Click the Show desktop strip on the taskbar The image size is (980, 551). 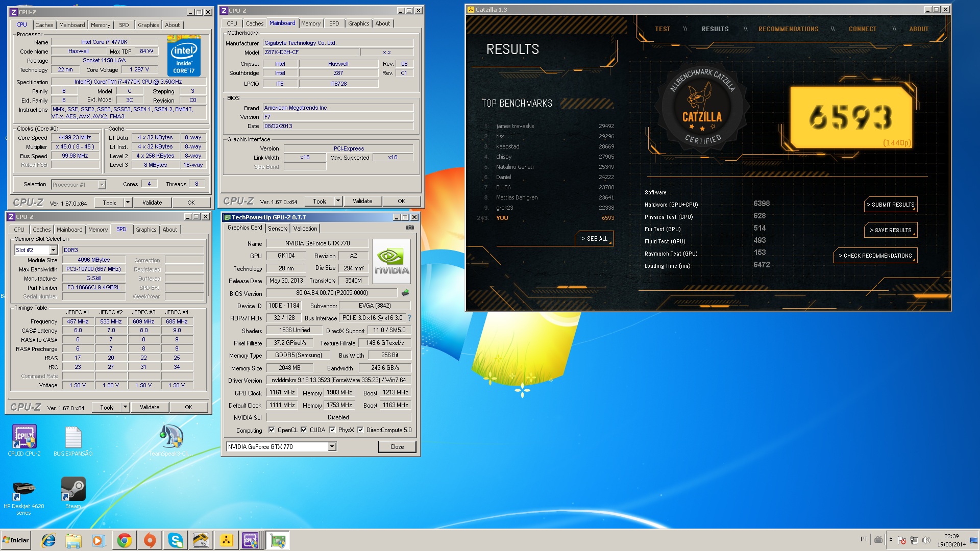point(974,540)
